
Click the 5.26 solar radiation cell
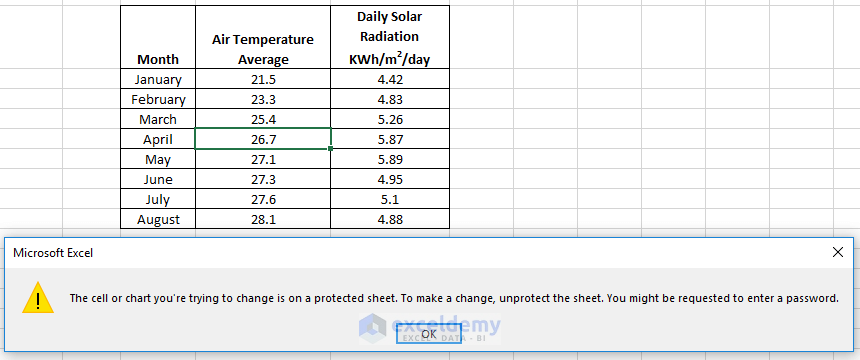pyautogui.click(x=390, y=119)
